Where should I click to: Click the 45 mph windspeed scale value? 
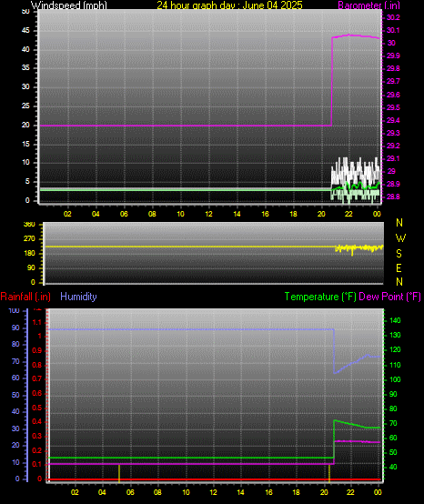pyautogui.click(x=25, y=31)
